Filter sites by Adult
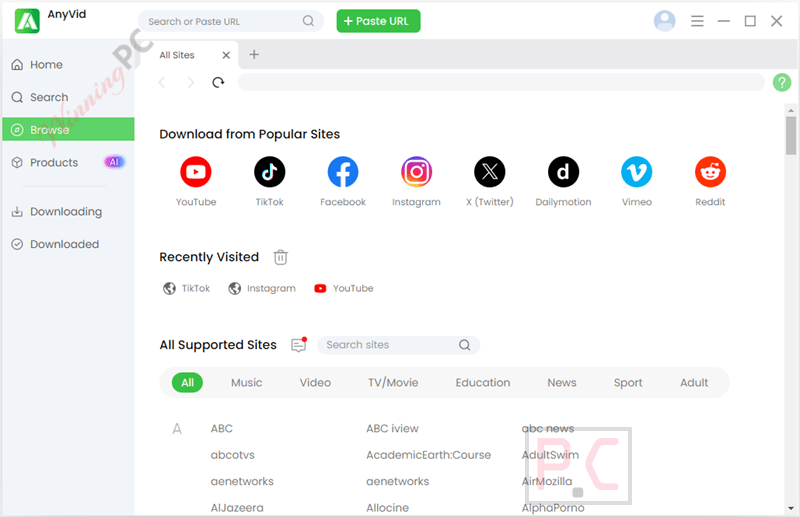Image resolution: width=800 pixels, height=517 pixels. coord(694,383)
